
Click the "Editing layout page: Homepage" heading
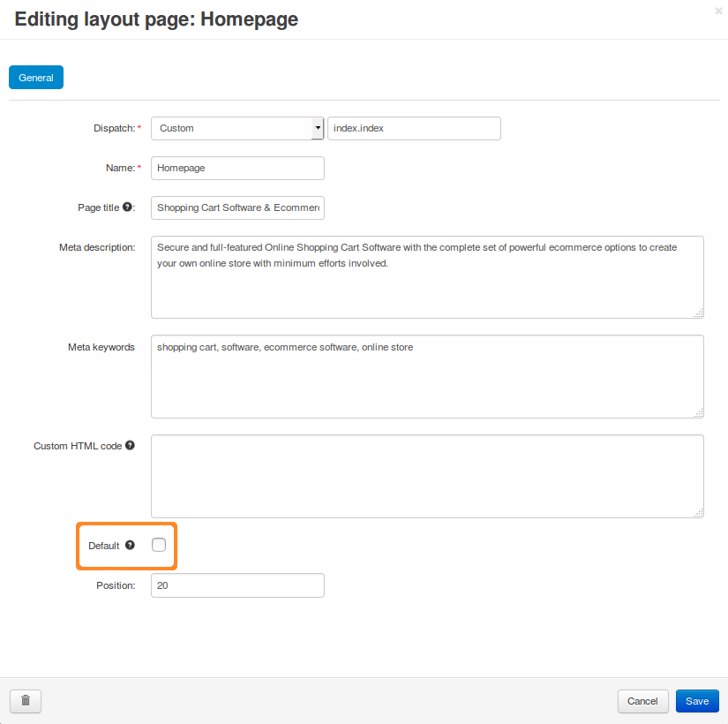pyautogui.click(x=156, y=19)
